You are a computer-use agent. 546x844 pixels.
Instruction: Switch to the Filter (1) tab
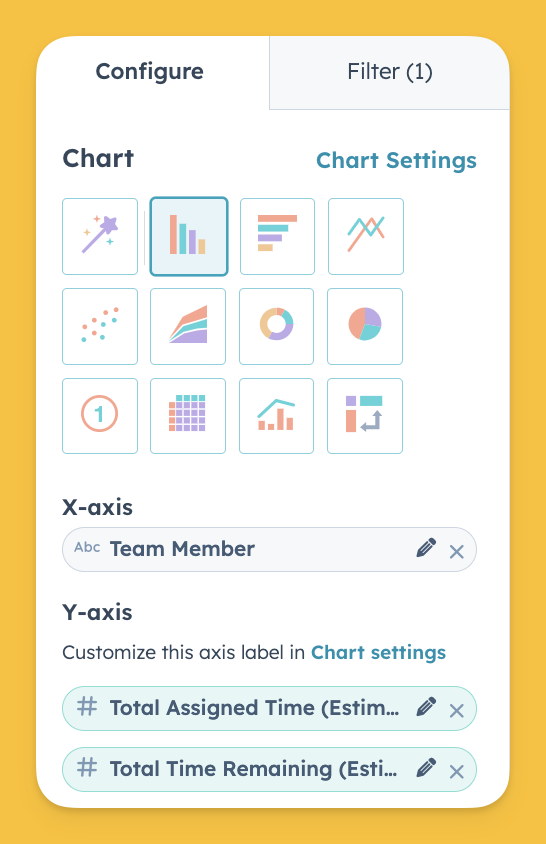point(389,72)
